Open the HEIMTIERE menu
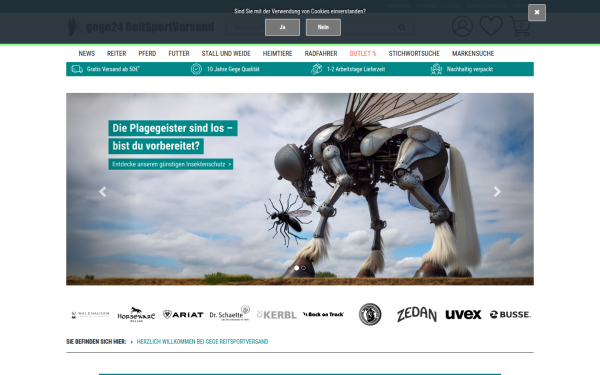Viewport: 600px width, 375px height. click(277, 54)
